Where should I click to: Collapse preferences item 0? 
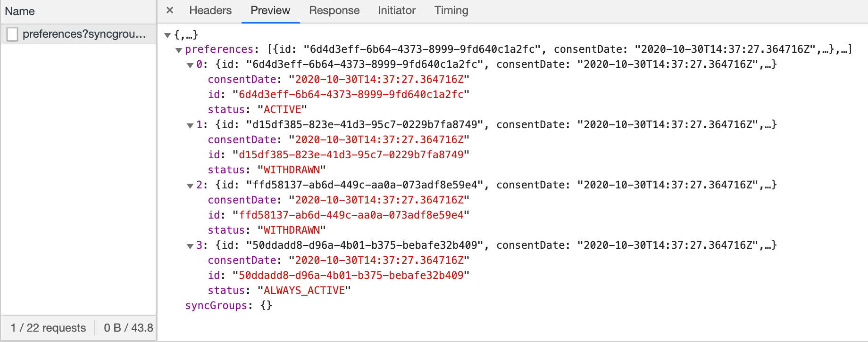(x=190, y=65)
